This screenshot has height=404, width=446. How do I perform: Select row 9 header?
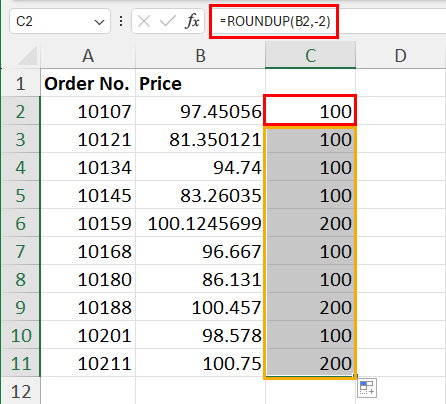click(x=21, y=307)
